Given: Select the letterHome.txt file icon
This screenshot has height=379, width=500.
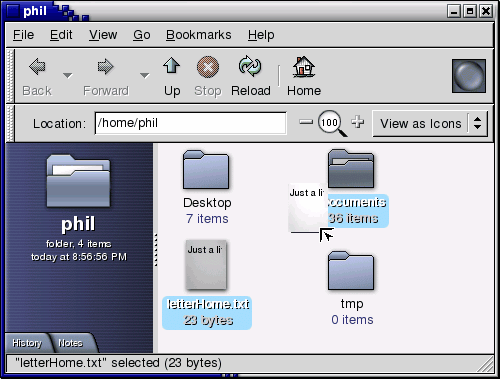Looking at the screenshot, I should [206, 265].
